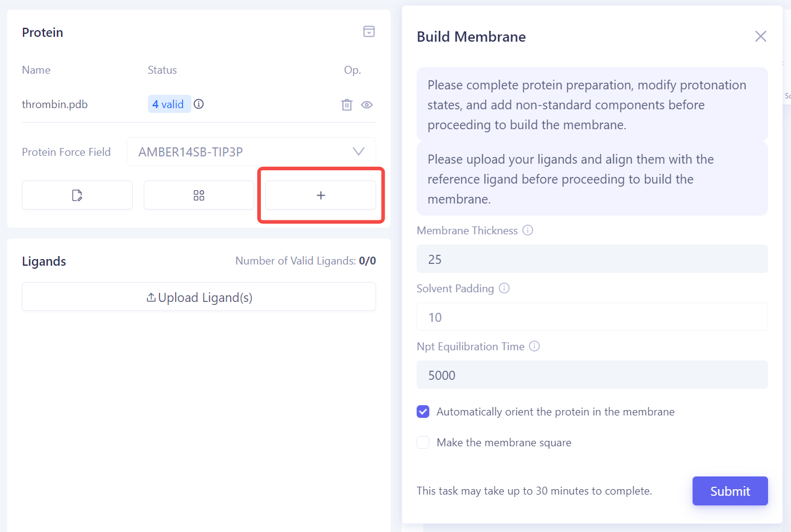Toggle the 4 valid status badge
The height and width of the screenshot is (532, 791).
pos(169,103)
